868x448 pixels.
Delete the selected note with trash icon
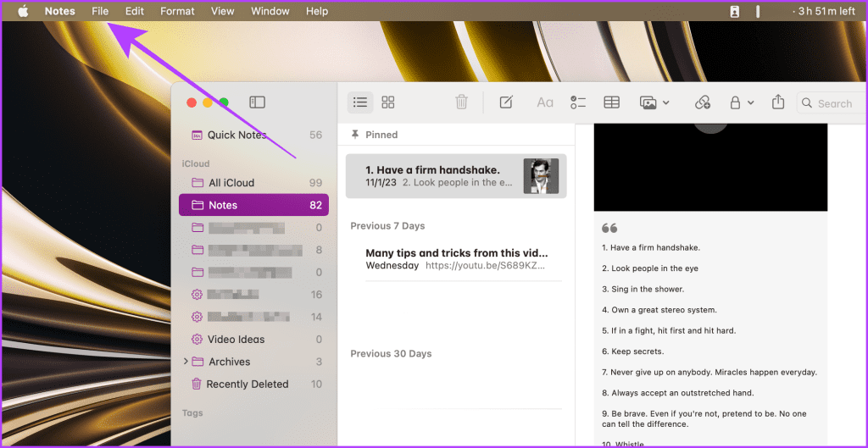click(461, 102)
